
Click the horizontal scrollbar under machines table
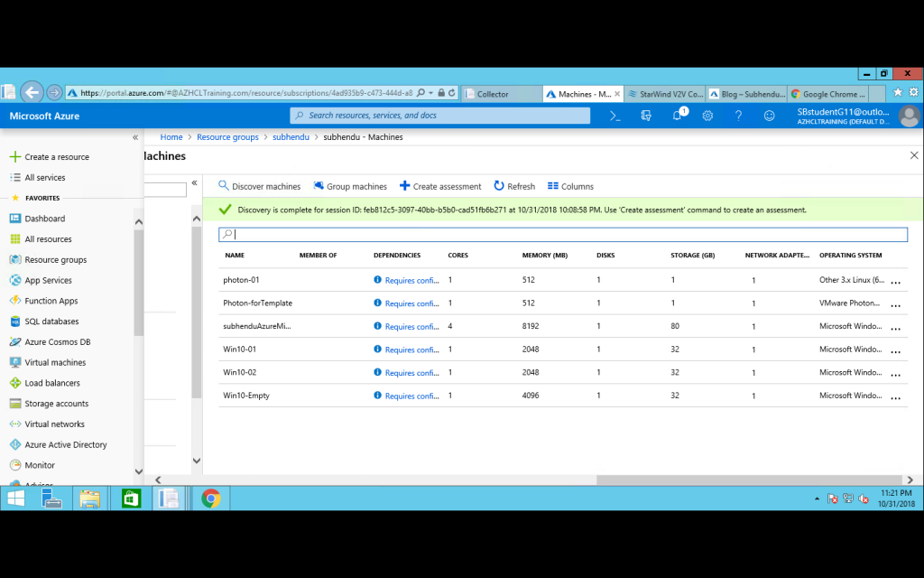tap(749, 480)
